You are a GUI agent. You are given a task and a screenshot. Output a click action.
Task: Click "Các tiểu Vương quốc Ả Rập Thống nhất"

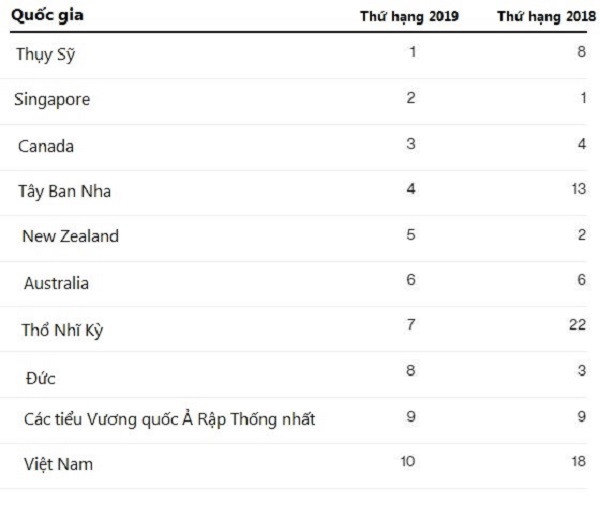pos(169,420)
